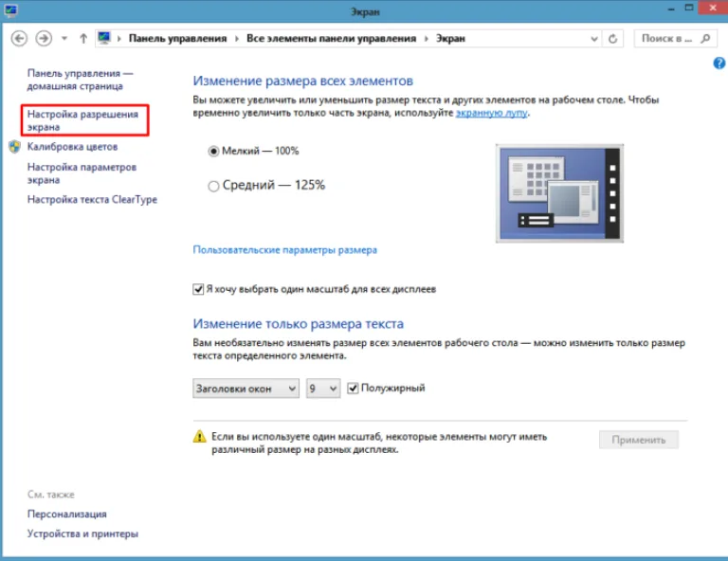This screenshot has width=728, height=561.
Task: Open Help via the blue question icon
Action: click(x=719, y=63)
